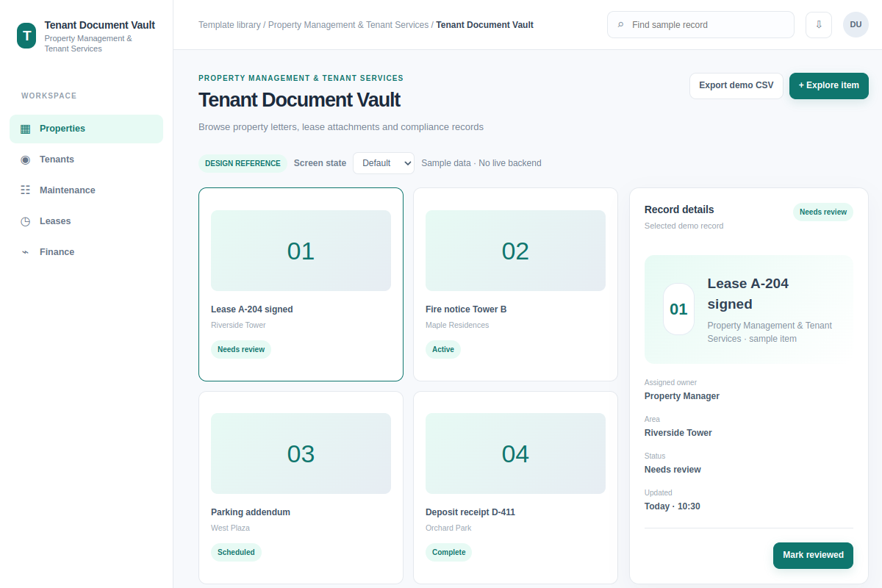Screen dimensions: 882x588
Task: Click the 'Fire notice Tower B' card title
Action: 466,309
